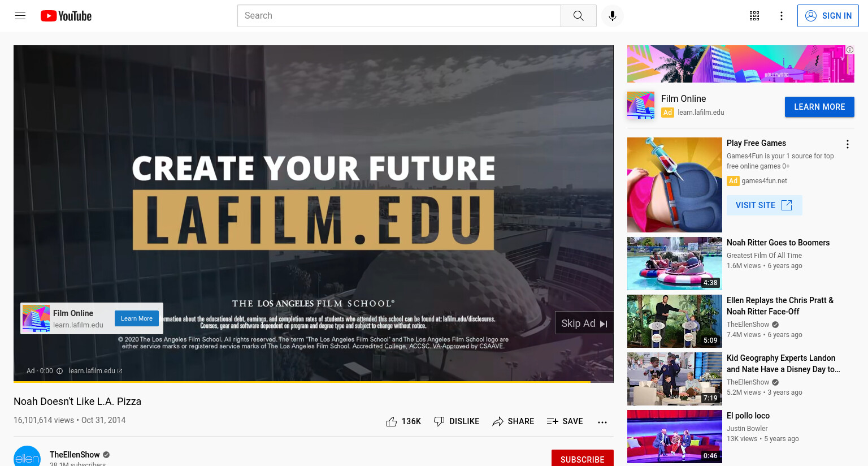Open Kid Geography Experts video title
The height and width of the screenshot is (466, 868).
click(x=783, y=364)
